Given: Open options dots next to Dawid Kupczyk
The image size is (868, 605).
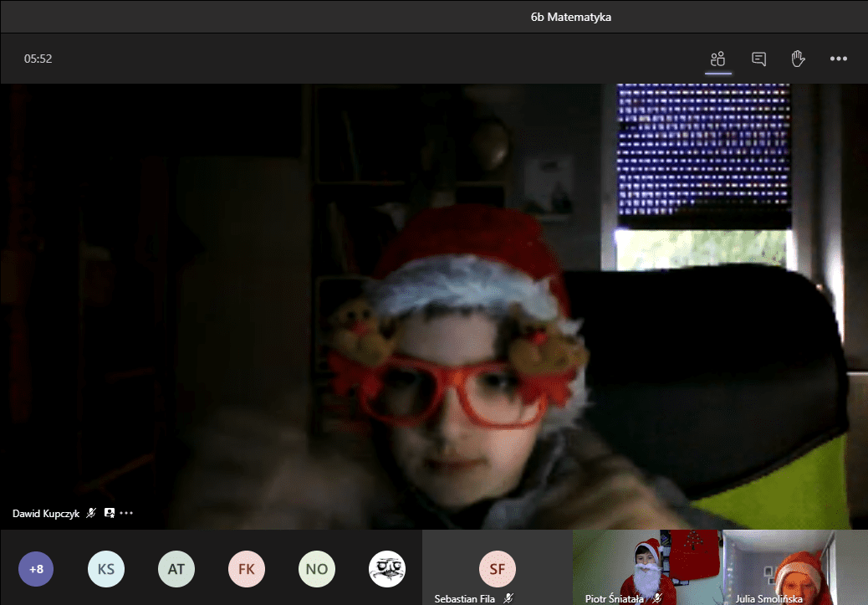Looking at the screenshot, I should click(127, 513).
